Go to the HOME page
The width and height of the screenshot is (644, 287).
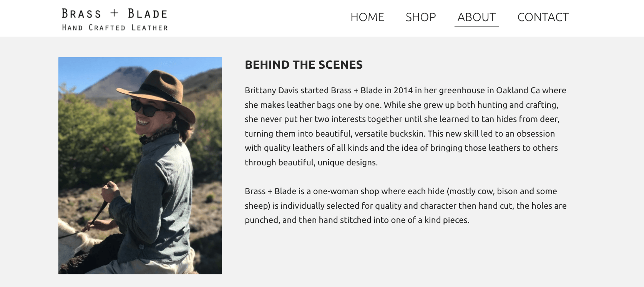367,17
